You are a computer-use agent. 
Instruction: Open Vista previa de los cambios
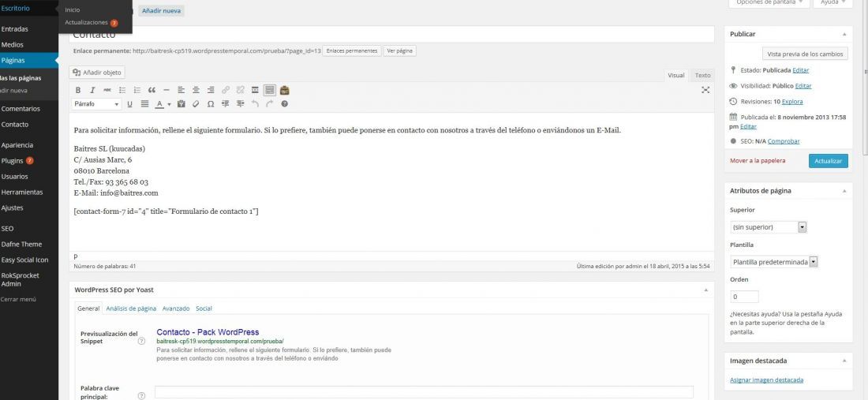pos(805,54)
